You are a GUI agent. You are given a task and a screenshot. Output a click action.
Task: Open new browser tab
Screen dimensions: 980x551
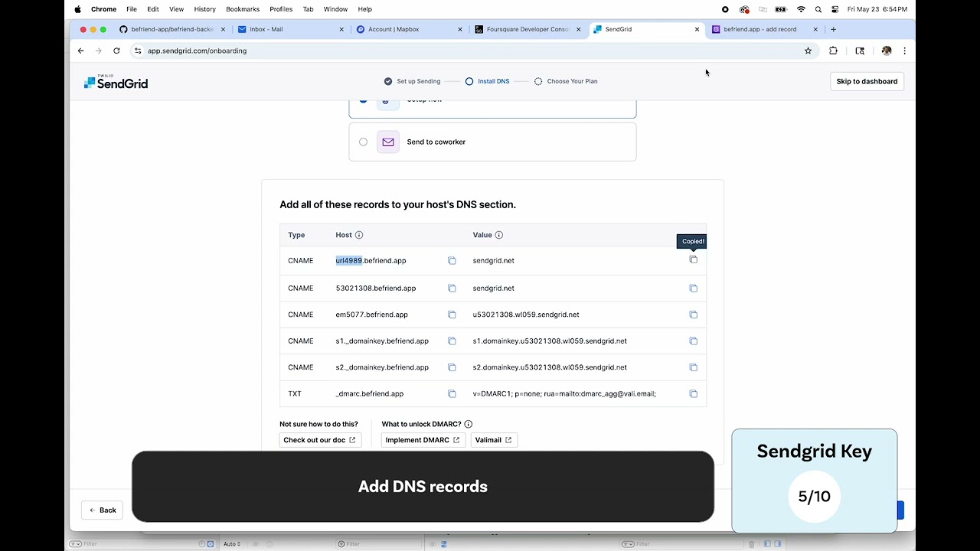[x=833, y=29]
